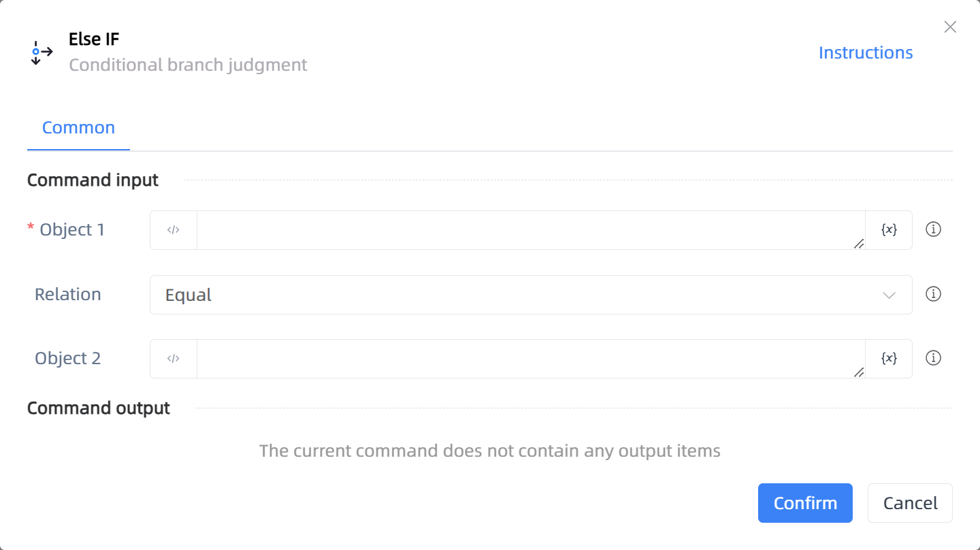
Task: Switch to the Common tab
Action: pyautogui.click(x=78, y=128)
